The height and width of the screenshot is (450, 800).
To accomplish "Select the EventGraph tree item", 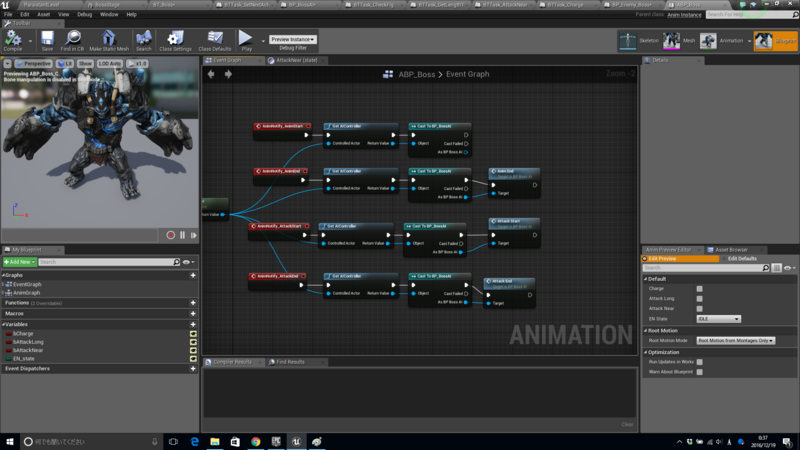I will pos(27,285).
